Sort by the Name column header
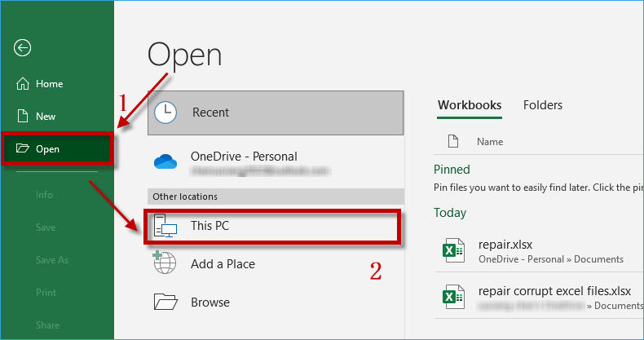This screenshot has height=340, width=644. (x=490, y=142)
